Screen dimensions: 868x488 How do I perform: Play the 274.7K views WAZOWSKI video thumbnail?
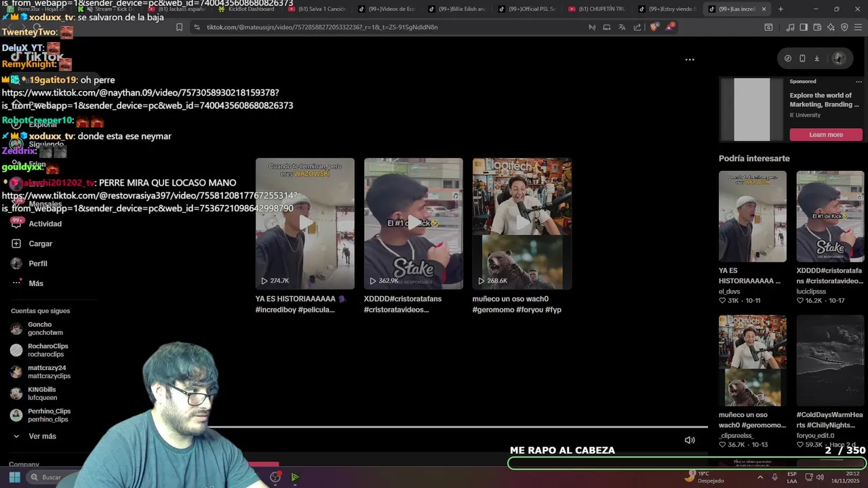(304, 224)
